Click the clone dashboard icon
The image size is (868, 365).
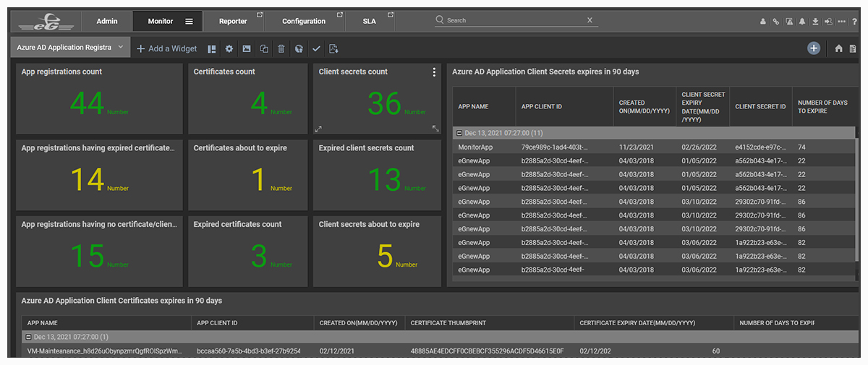point(264,48)
